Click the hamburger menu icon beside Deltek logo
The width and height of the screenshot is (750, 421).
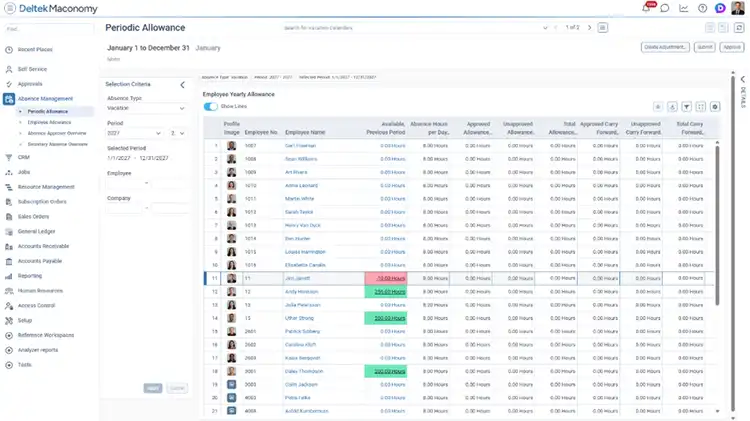tap(10, 8)
